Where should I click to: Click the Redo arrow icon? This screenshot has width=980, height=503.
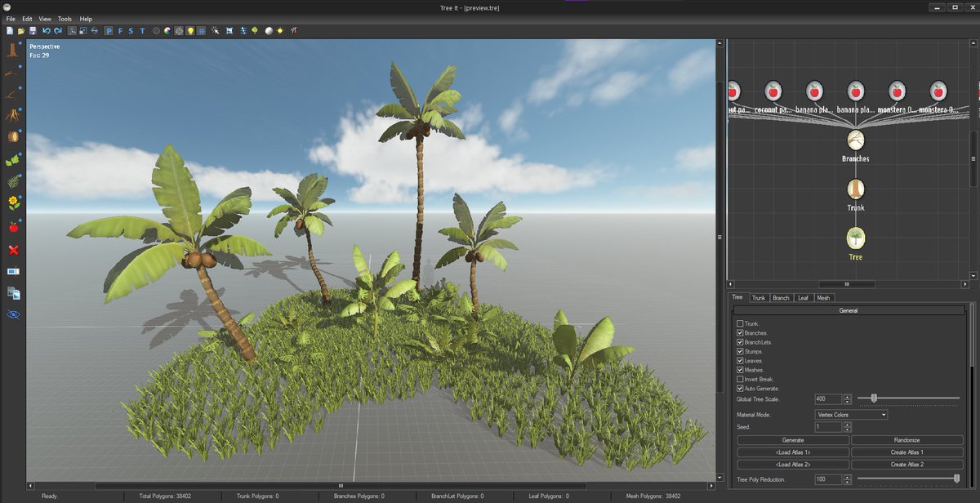coord(58,31)
